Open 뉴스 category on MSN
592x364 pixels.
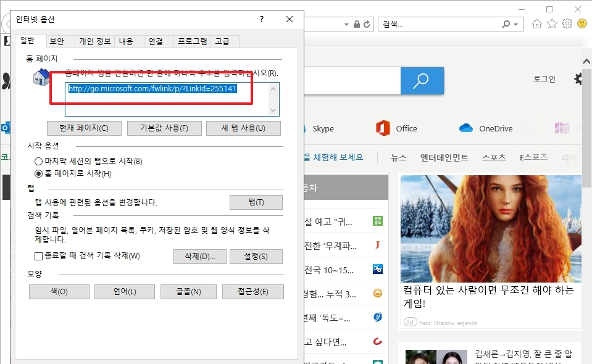[398, 158]
